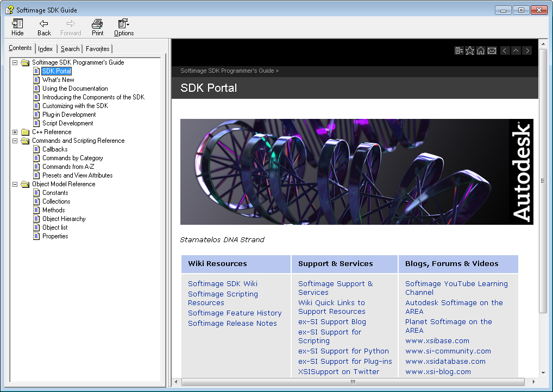
Task: Expand the C++ Reference tree node
Action: [15, 132]
